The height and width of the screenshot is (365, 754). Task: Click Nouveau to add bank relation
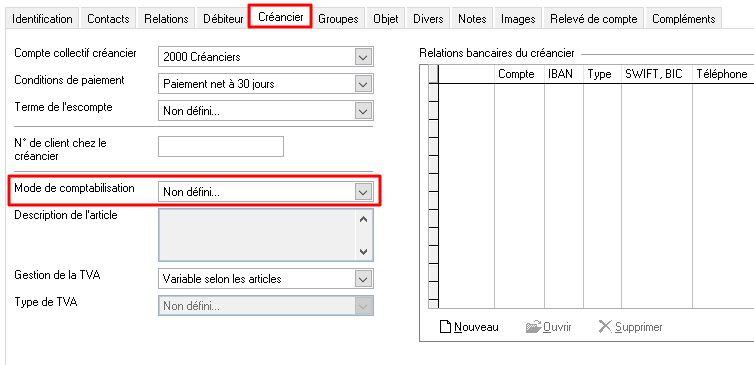[469, 327]
